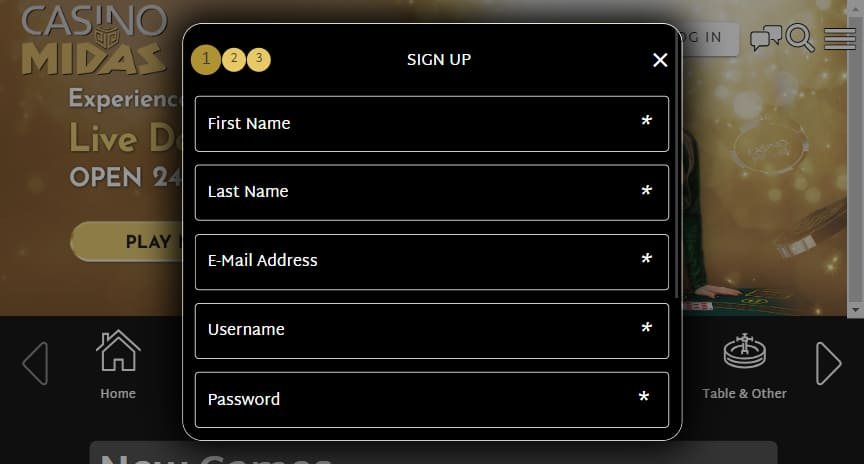
Task: Click the Casino Midas logo
Action: click(x=94, y=40)
